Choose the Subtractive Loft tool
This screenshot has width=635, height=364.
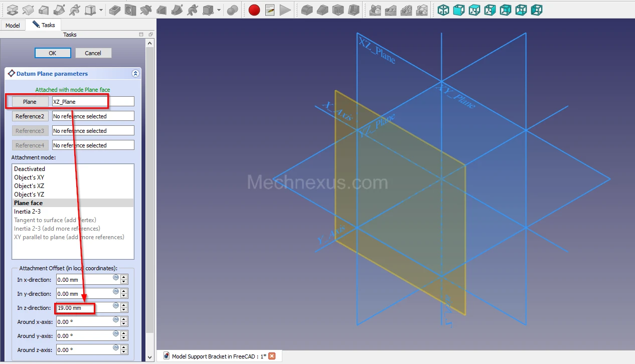tap(162, 10)
